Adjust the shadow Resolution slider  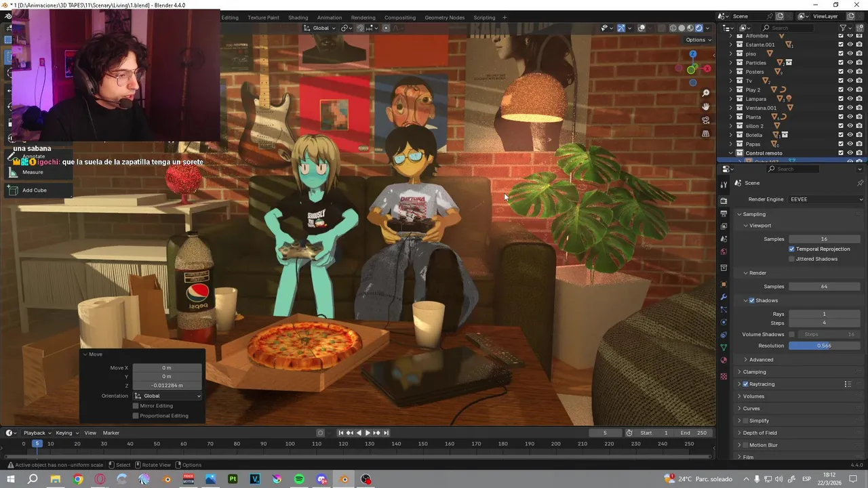click(x=825, y=346)
